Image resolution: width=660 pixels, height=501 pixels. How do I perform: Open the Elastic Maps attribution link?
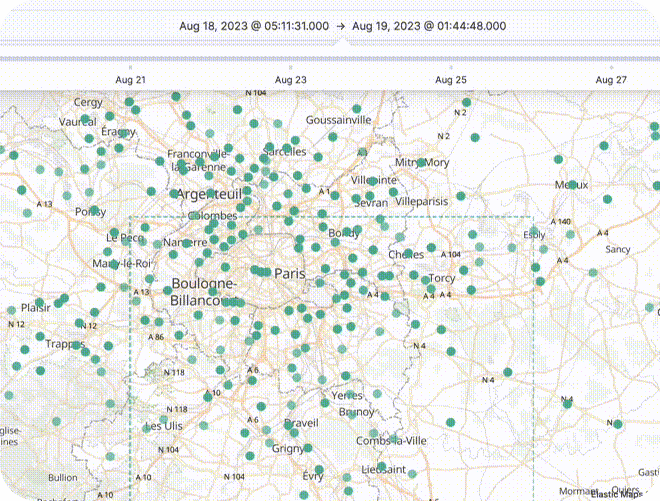616,493
